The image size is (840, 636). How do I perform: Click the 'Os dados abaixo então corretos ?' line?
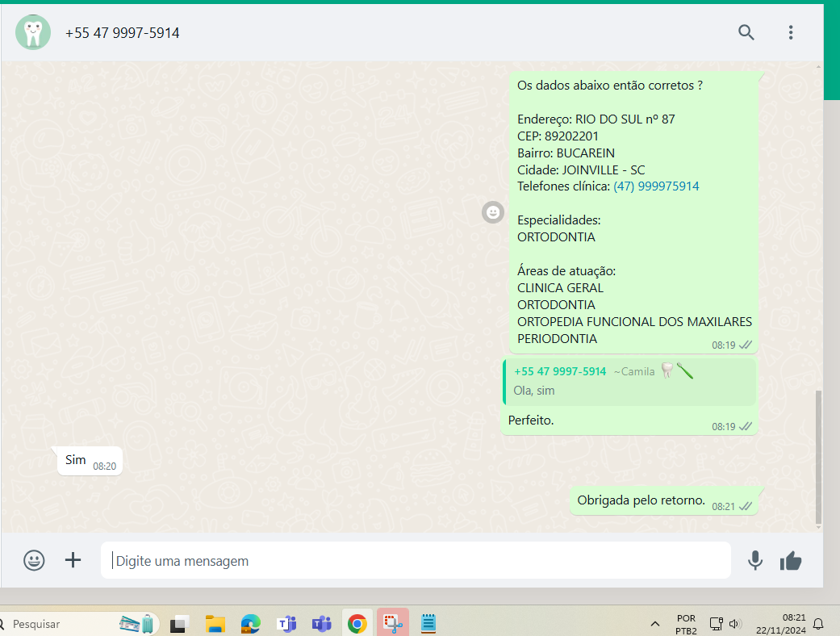[x=610, y=86]
